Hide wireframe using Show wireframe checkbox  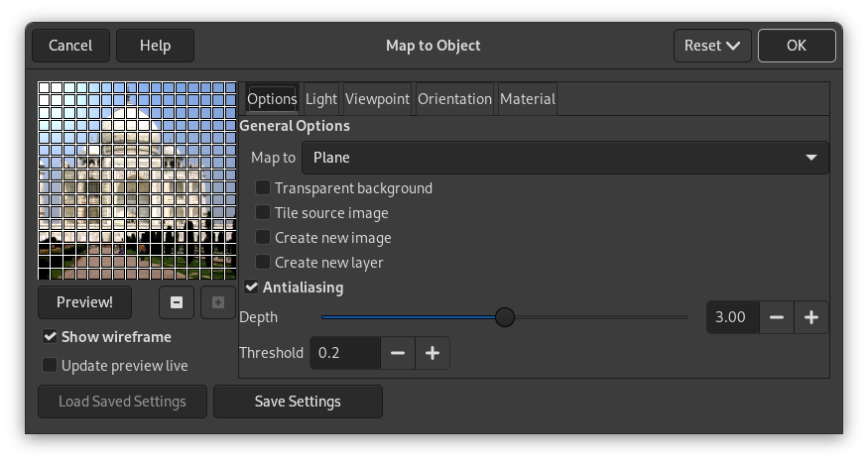coord(51,337)
